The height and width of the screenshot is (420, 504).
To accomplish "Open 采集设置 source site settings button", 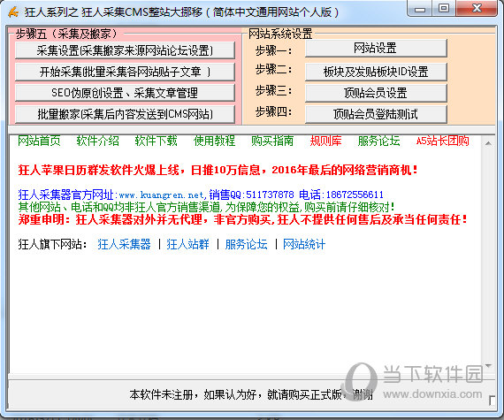I will (x=125, y=50).
